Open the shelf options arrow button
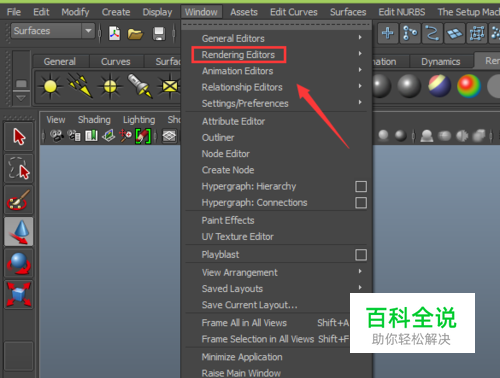Image resolution: width=500 pixels, height=378 pixels. tap(21, 98)
